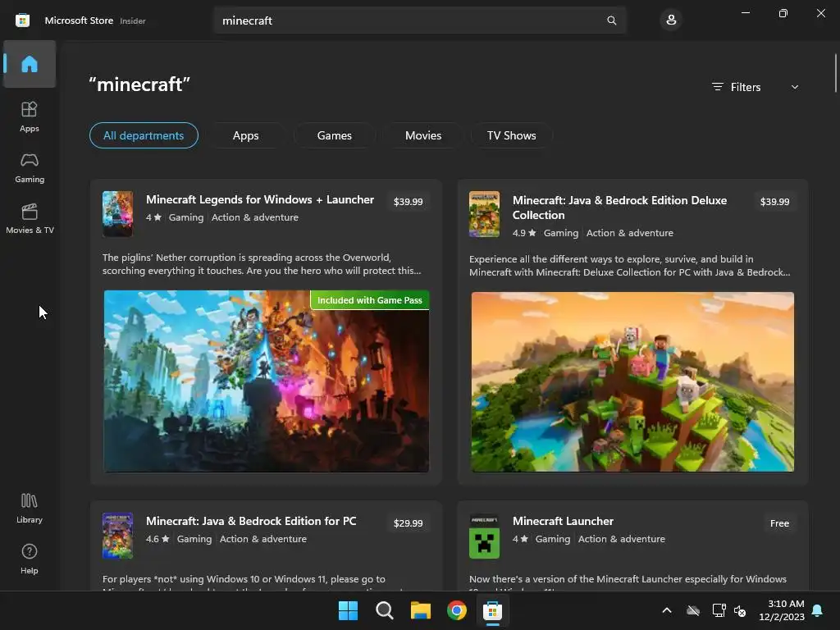This screenshot has width=840, height=630.
Task: Click the 4.6 star rating text
Action: pyautogui.click(x=157, y=539)
